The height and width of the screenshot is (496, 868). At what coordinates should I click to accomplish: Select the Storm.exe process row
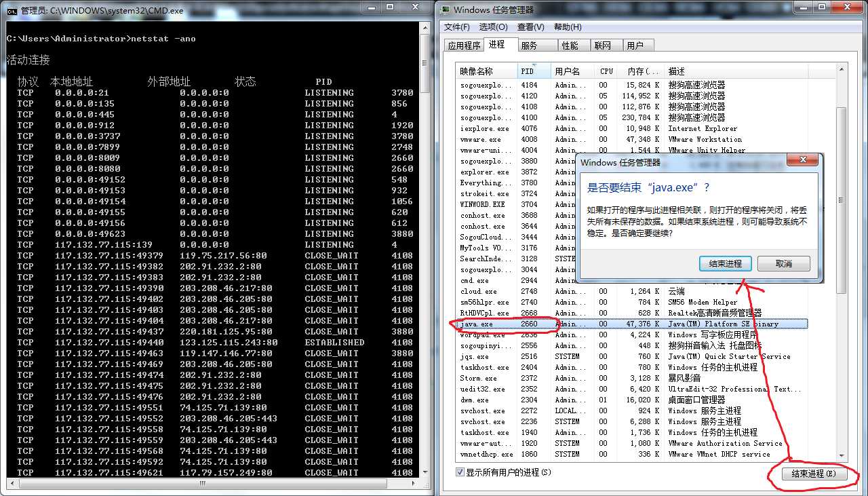pos(632,378)
